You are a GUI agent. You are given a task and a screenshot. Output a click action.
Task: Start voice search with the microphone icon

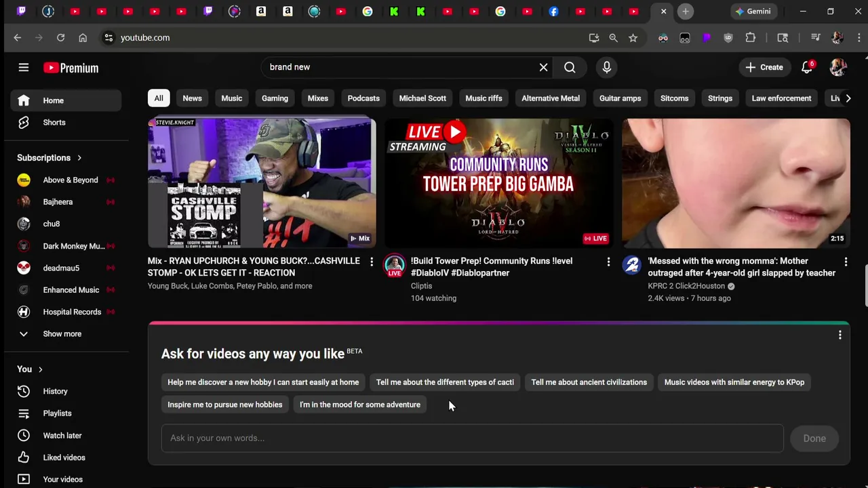pos(607,67)
